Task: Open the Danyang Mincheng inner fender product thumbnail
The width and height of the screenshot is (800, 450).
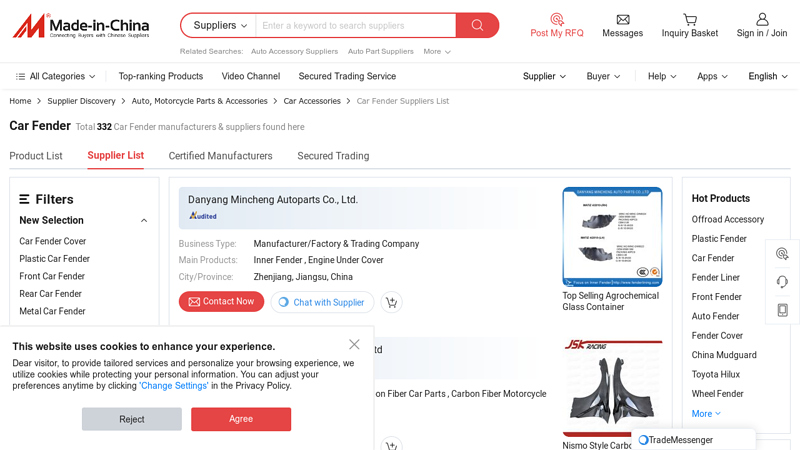Action: tap(612, 237)
